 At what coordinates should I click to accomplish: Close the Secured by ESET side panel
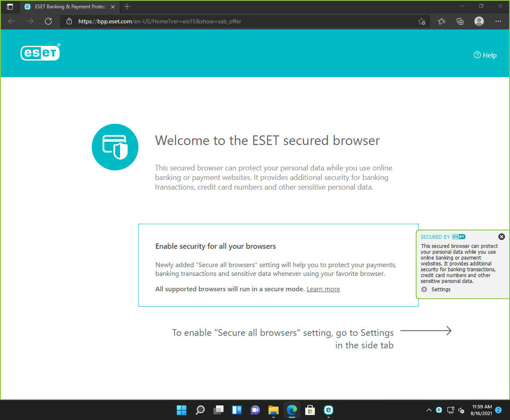tap(502, 237)
